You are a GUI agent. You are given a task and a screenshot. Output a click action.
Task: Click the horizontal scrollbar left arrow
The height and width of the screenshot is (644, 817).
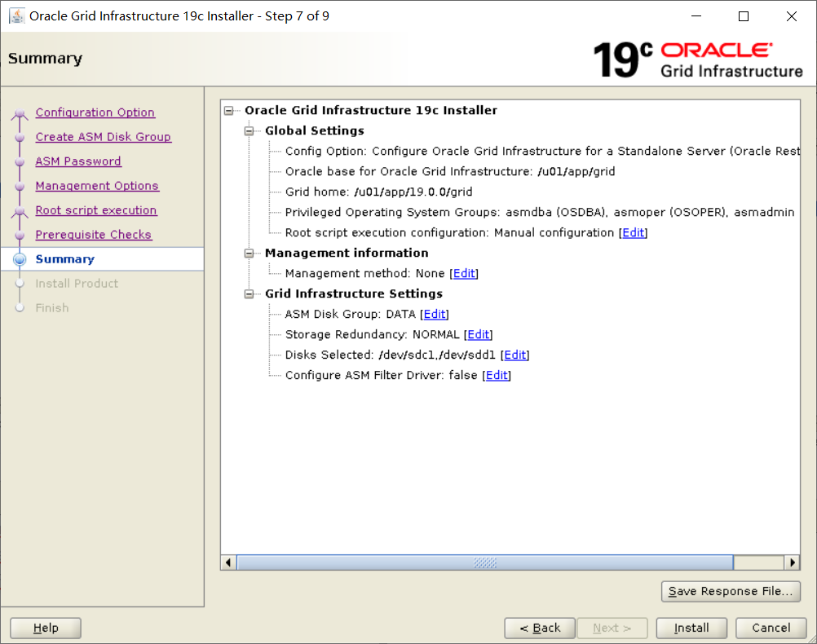click(x=228, y=562)
